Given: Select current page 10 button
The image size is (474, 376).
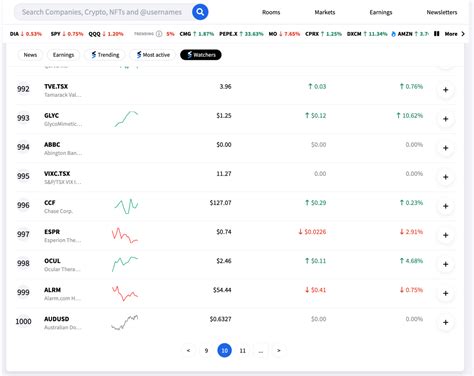Looking at the screenshot, I should click(x=224, y=350).
